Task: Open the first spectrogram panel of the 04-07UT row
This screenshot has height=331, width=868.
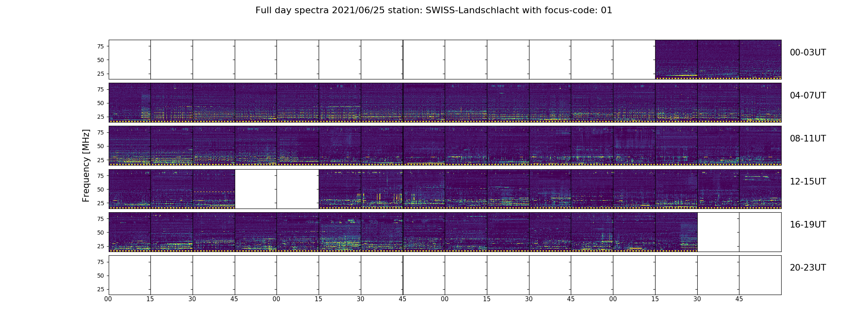Action: click(130, 103)
